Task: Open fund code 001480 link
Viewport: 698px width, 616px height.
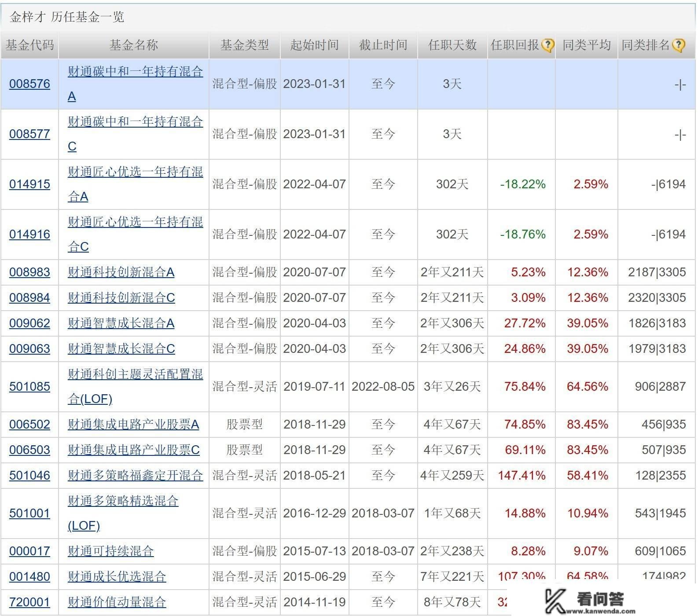Action: [29, 576]
